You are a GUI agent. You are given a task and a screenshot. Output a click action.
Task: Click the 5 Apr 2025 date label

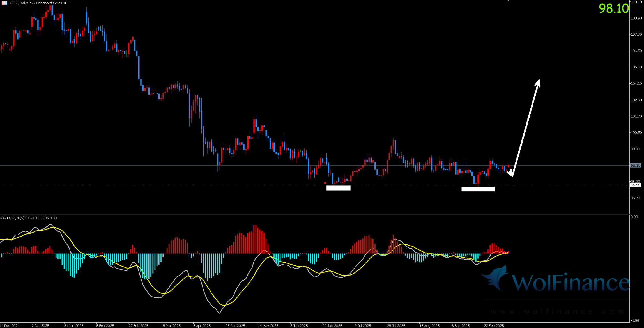click(202, 326)
